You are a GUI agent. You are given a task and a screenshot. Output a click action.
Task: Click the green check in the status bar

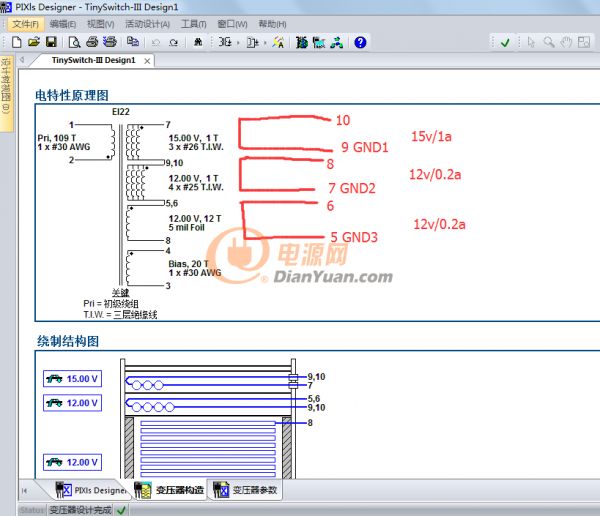pyautogui.click(x=122, y=510)
